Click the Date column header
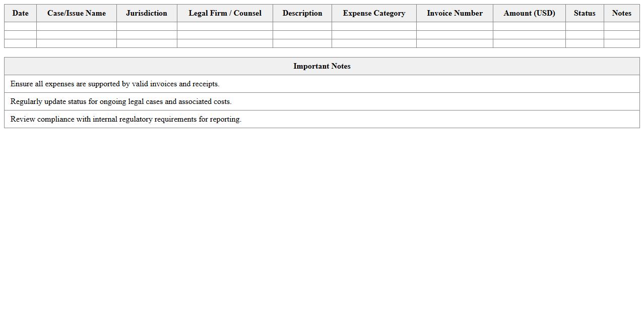This screenshot has height=328, width=644. point(20,13)
